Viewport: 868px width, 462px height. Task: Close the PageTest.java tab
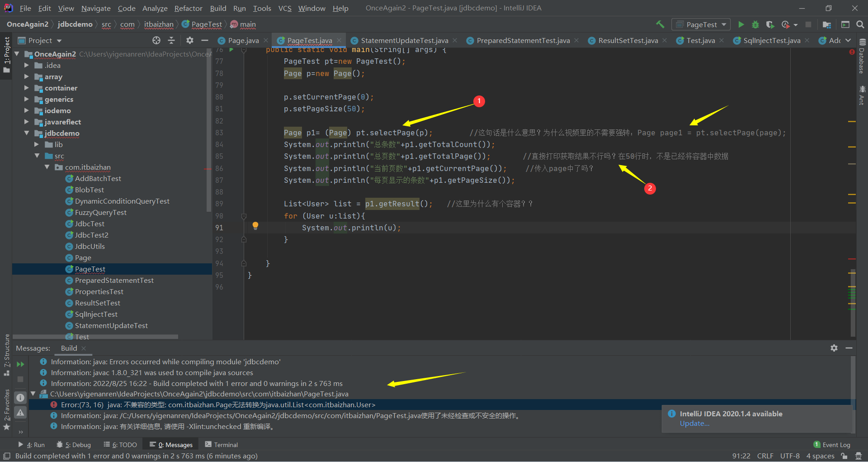pyautogui.click(x=339, y=40)
